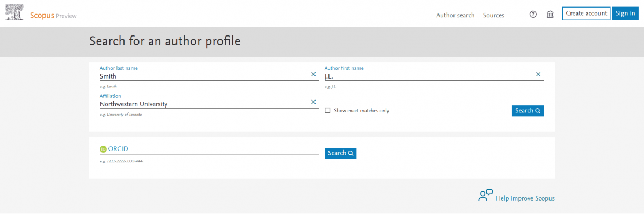Click the Help improve Scopus feedback icon
Image resolution: width=644 pixels, height=214 pixels.
coord(485,196)
